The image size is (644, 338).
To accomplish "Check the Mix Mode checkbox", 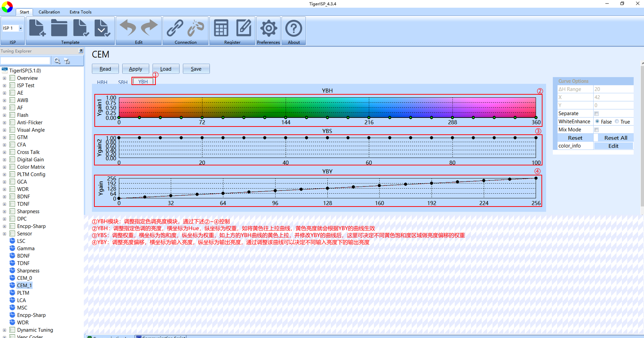I will pos(596,130).
